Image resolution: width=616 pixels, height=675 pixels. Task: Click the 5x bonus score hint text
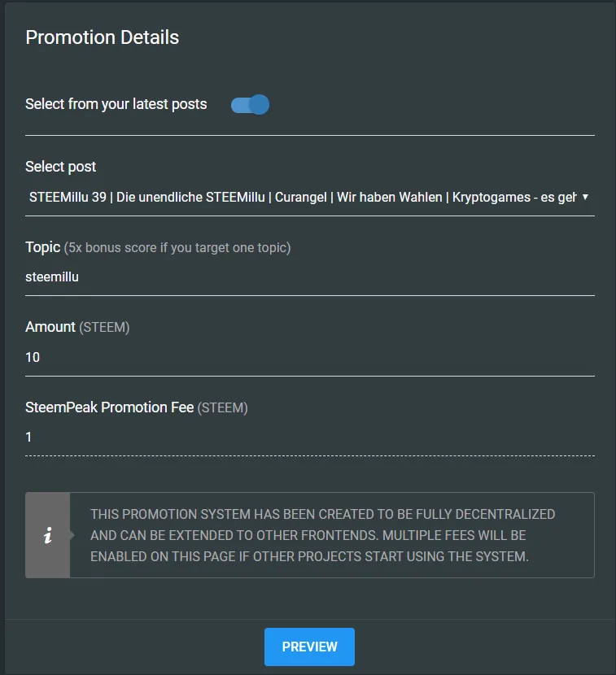pyautogui.click(x=177, y=247)
